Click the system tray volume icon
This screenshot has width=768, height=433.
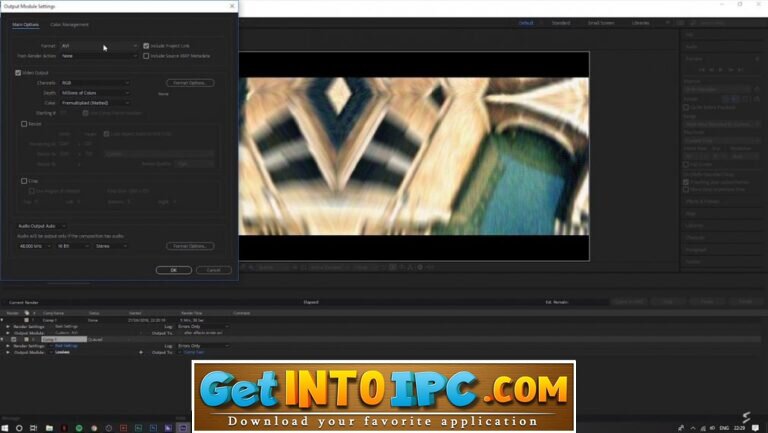(712, 428)
